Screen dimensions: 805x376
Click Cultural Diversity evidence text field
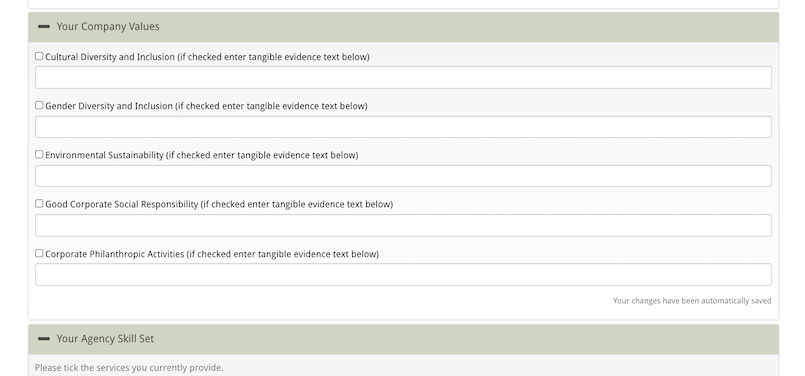pos(403,78)
